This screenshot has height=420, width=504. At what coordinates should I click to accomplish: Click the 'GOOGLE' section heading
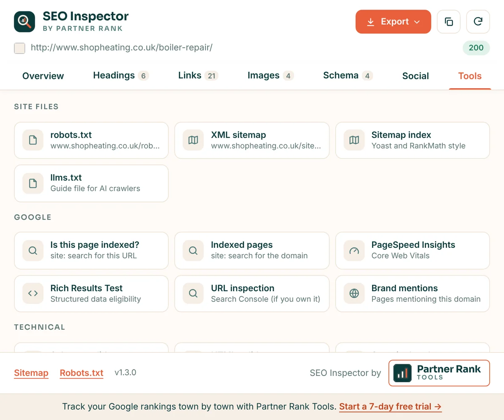pyautogui.click(x=33, y=217)
